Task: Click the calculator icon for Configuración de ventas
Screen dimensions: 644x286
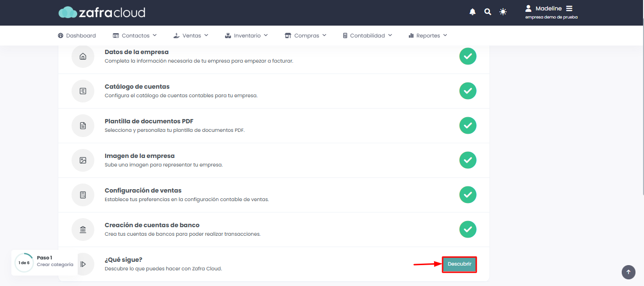Action: tap(83, 195)
